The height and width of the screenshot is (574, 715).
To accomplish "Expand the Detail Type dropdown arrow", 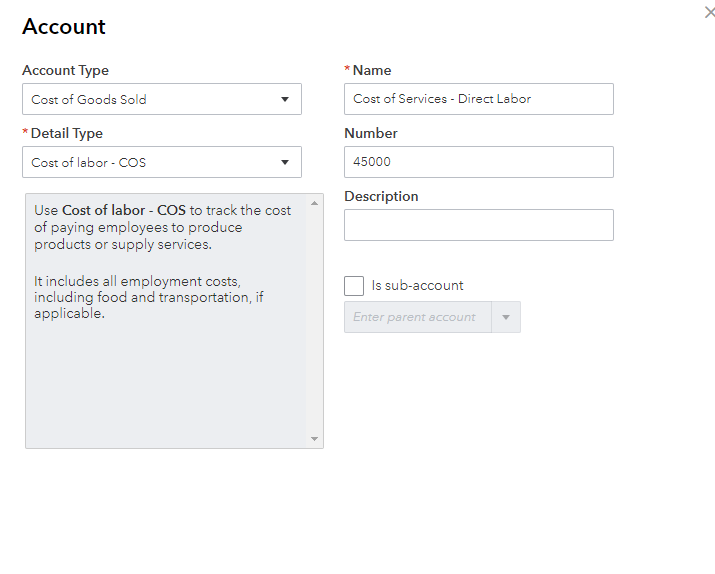I will pyautogui.click(x=285, y=162).
